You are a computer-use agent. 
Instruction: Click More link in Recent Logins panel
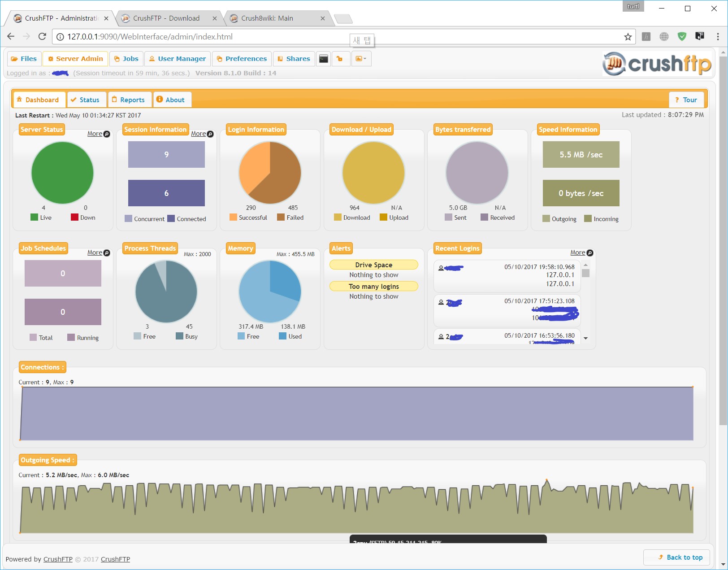[x=581, y=252]
